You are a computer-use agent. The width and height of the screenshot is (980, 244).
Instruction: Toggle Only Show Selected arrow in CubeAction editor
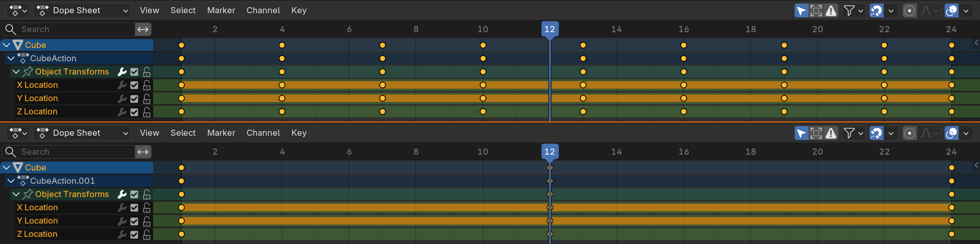click(801, 10)
